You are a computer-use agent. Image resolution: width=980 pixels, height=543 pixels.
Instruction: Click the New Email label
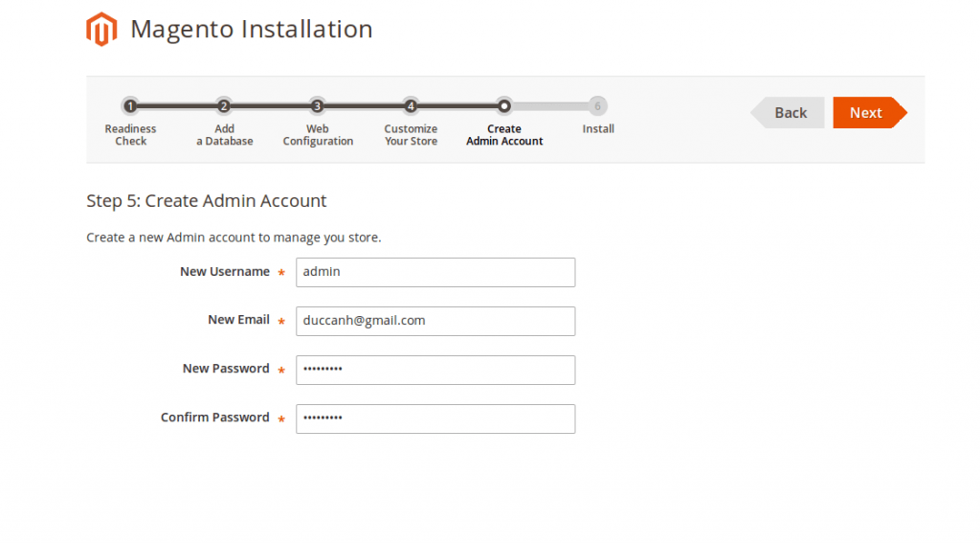pyautogui.click(x=238, y=320)
